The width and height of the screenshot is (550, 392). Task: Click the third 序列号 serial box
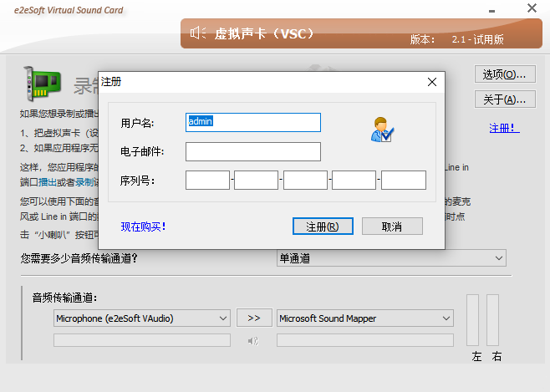click(x=305, y=181)
